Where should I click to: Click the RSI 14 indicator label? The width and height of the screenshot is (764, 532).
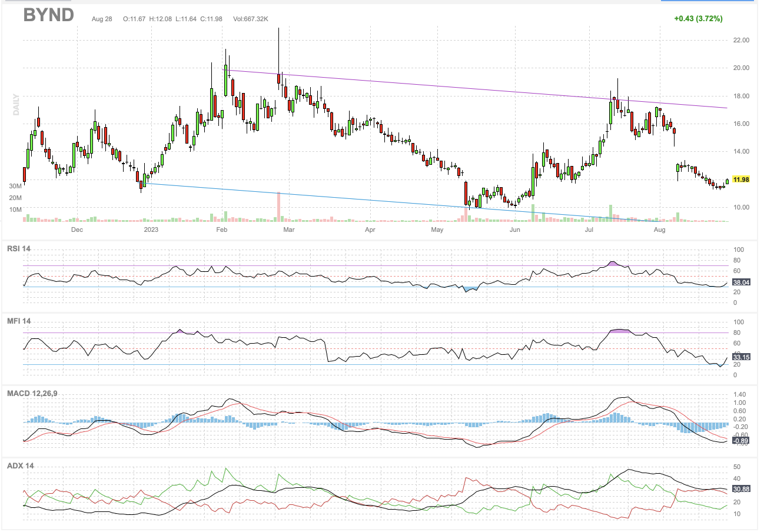(19, 249)
